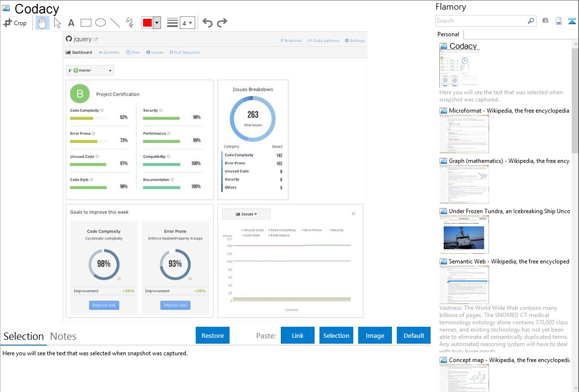Click the Branches link
The height and width of the screenshot is (392, 579).
tap(291, 41)
